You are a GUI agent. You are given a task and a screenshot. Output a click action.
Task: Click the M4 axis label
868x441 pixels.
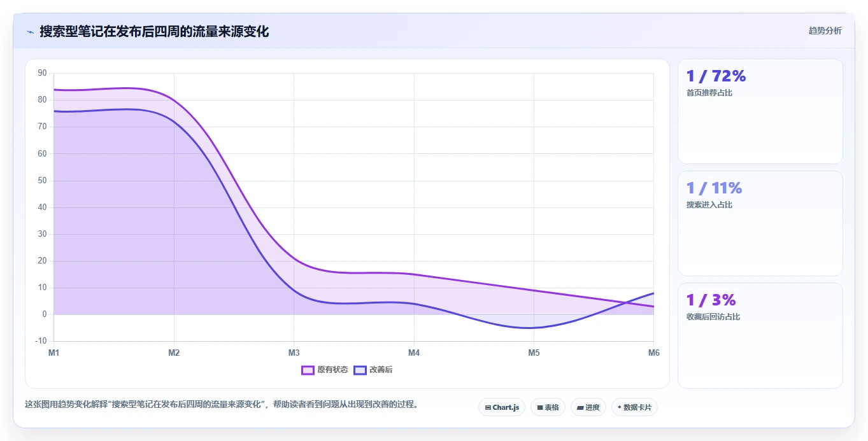click(414, 353)
